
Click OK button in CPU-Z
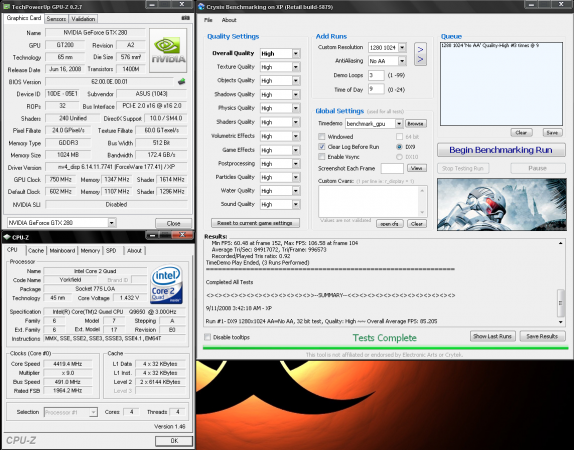(x=174, y=440)
